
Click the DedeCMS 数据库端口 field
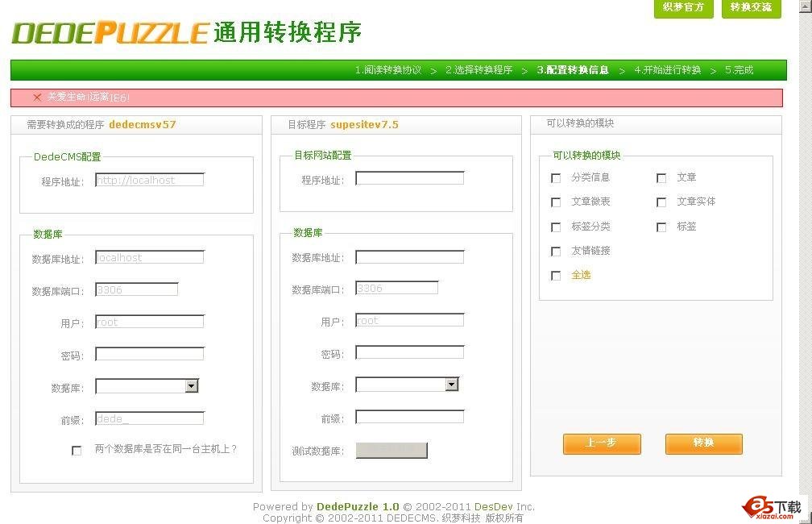click(x=137, y=289)
